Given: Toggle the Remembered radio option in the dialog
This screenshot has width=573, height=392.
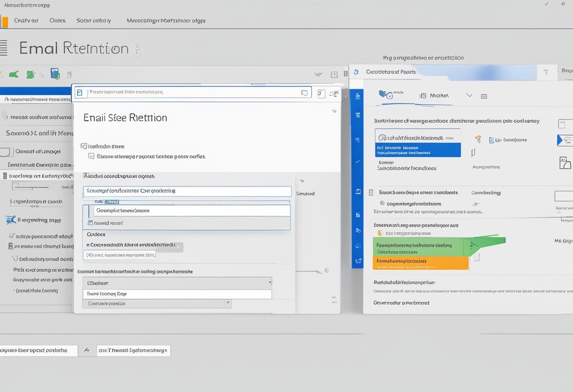Looking at the screenshot, I should [x=90, y=222].
